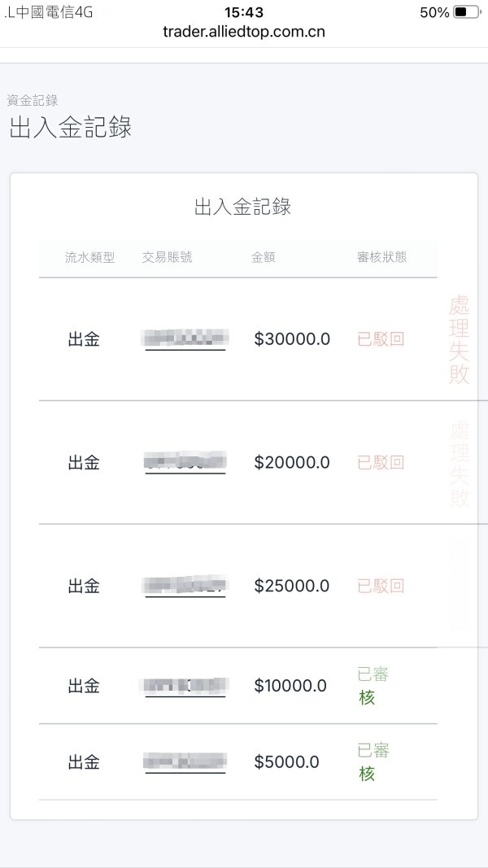Open account link in the $30000.0 row
This screenshot has height=868, width=488.
[185, 339]
